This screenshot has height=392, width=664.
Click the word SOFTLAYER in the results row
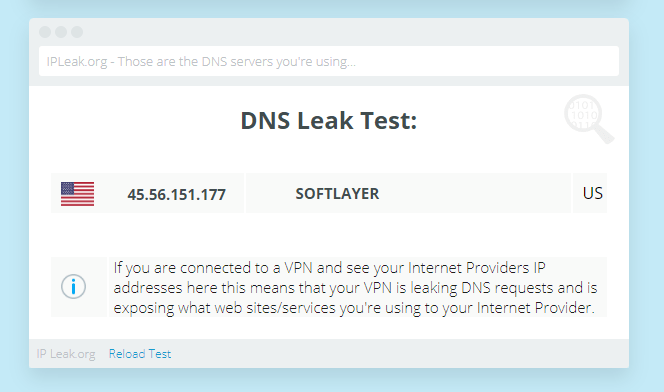coord(337,194)
